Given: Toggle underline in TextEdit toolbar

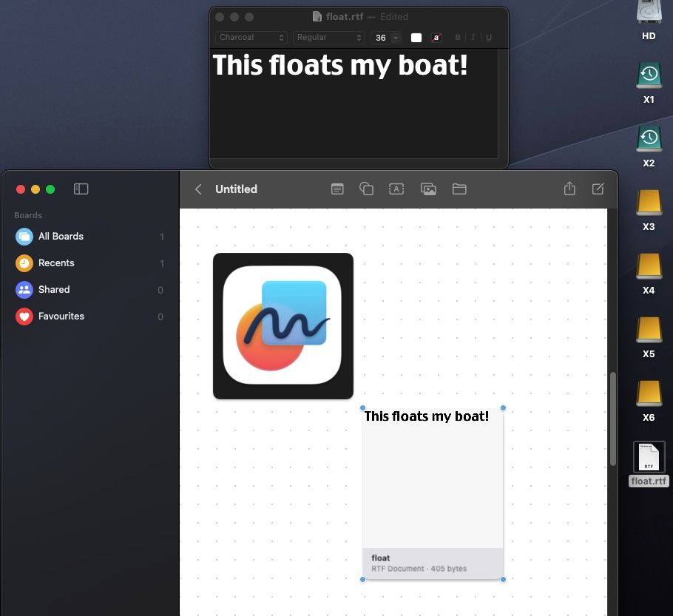Looking at the screenshot, I should coord(489,38).
